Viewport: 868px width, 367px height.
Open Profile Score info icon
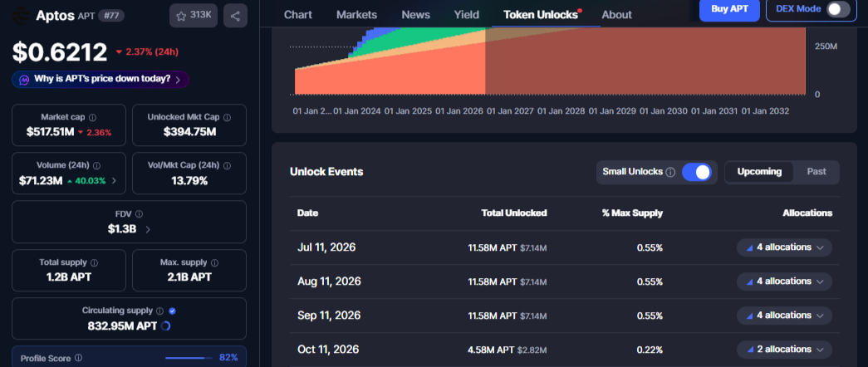coord(79,358)
